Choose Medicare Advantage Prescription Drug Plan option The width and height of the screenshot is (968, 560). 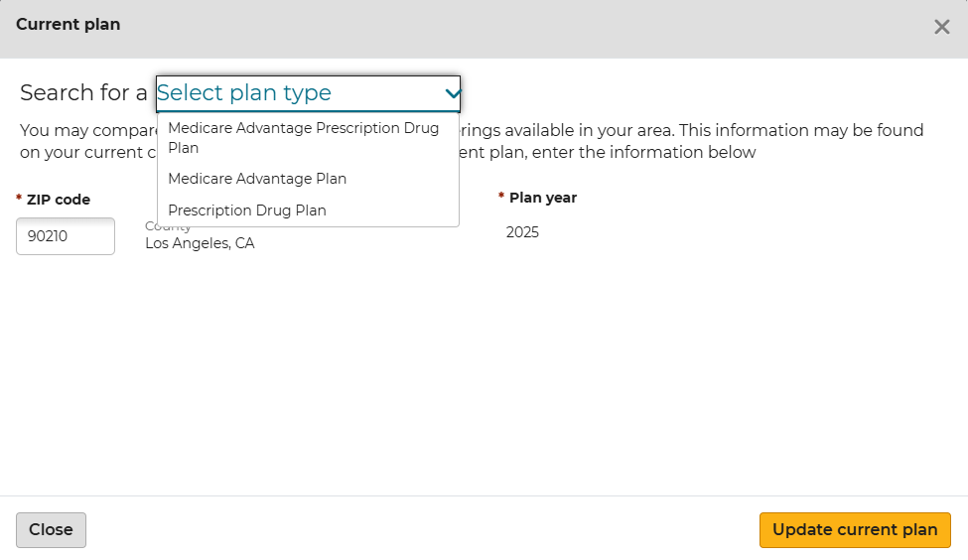(304, 138)
